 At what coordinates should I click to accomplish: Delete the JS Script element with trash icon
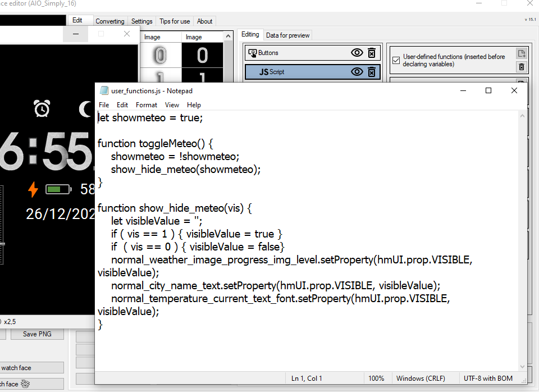[x=372, y=71]
